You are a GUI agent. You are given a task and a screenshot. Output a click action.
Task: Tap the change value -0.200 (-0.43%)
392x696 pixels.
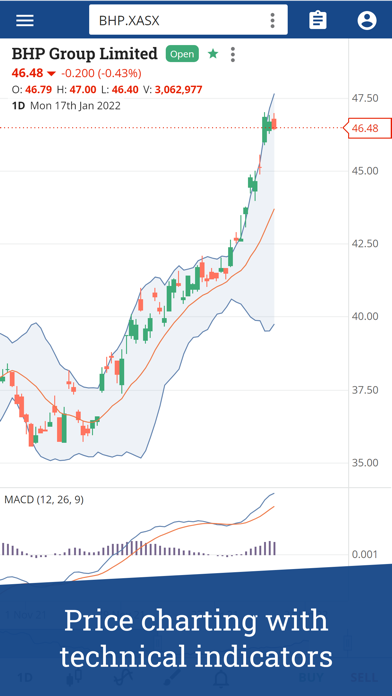(x=101, y=73)
